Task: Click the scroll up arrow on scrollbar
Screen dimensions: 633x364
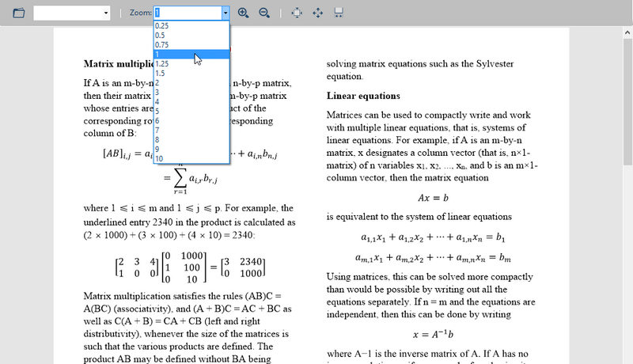Action: (627, 32)
